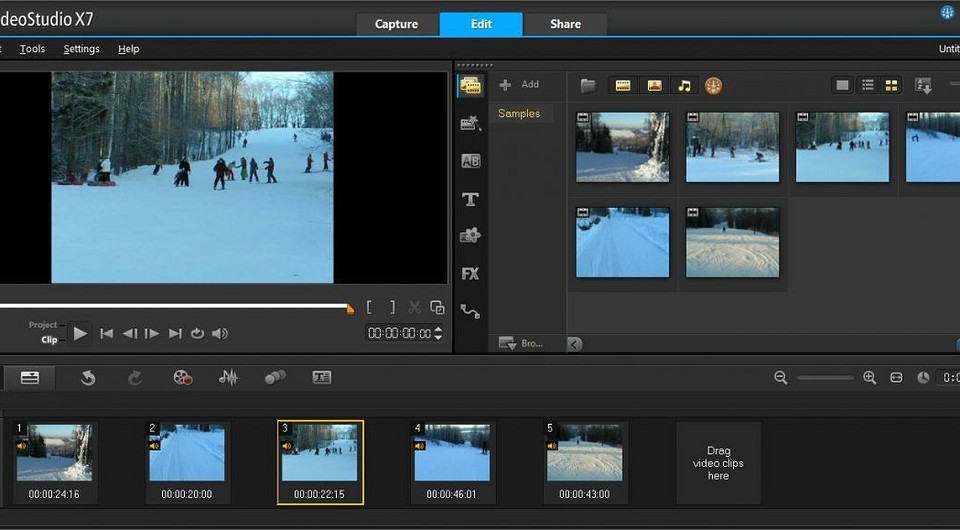Viewport: 960px width, 530px height.
Task: Switch library to list view
Action: [868, 86]
